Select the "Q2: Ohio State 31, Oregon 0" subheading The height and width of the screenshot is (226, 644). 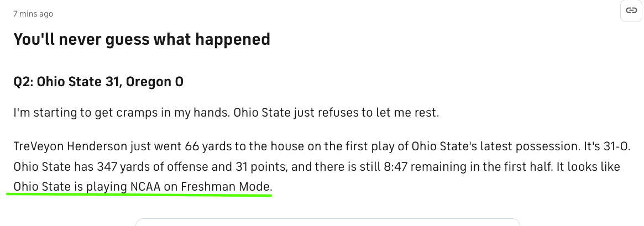tap(98, 82)
